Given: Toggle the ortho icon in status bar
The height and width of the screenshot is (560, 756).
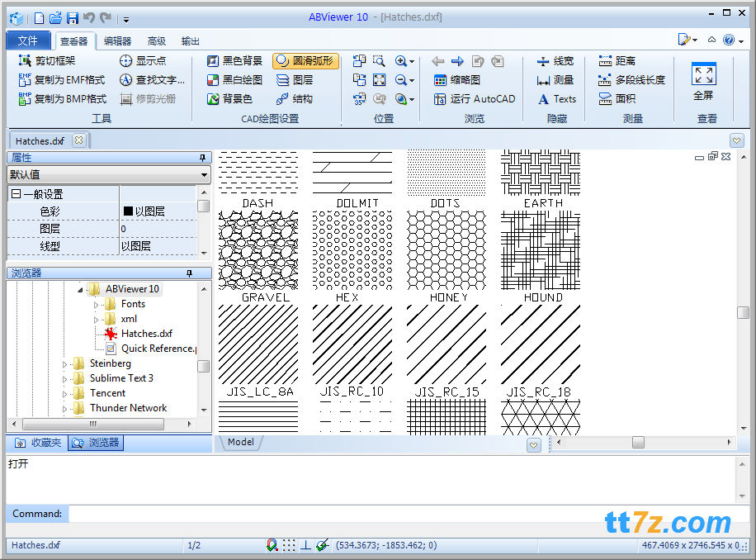Looking at the screenshot, I should coord(305,545).
